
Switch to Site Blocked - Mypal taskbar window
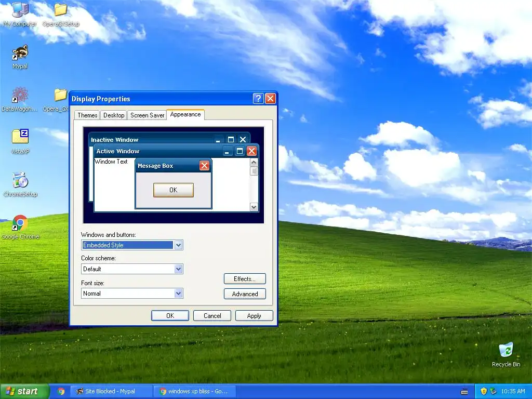111,391
